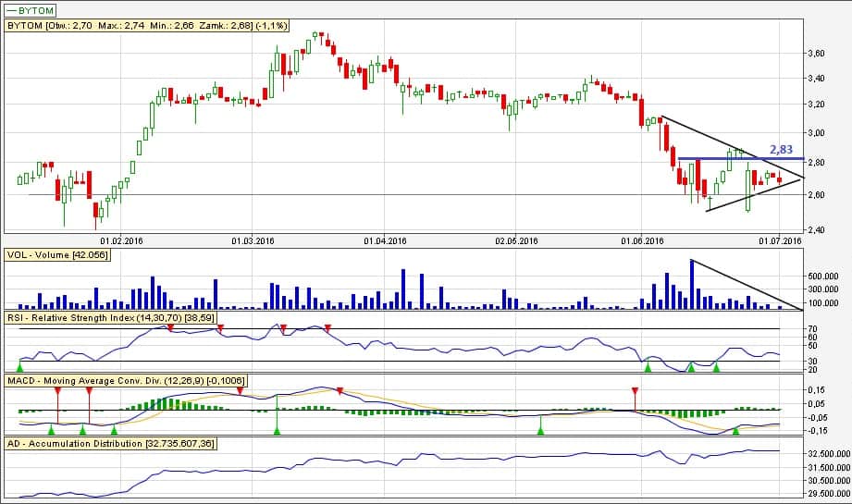The image size is (852, 504).
Task: Click the 01.03.2016 date axis label
Action: pyautogui.click(x=254, y=240)
